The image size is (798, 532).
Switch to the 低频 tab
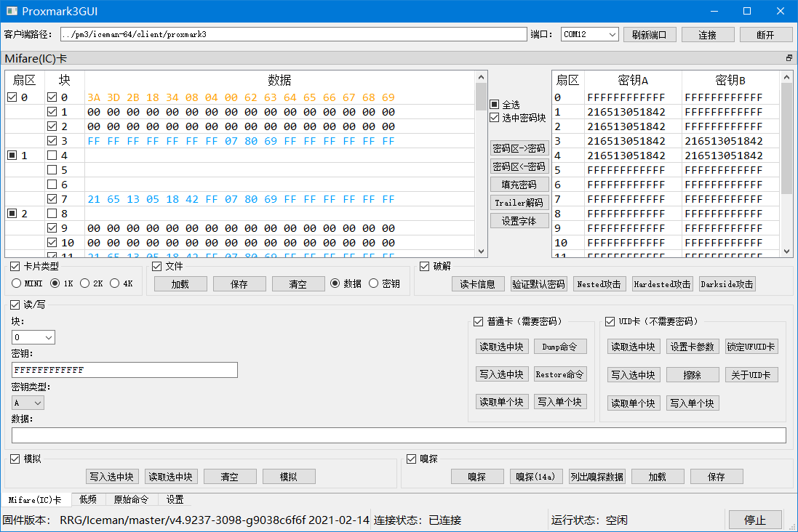coord(88,499)
